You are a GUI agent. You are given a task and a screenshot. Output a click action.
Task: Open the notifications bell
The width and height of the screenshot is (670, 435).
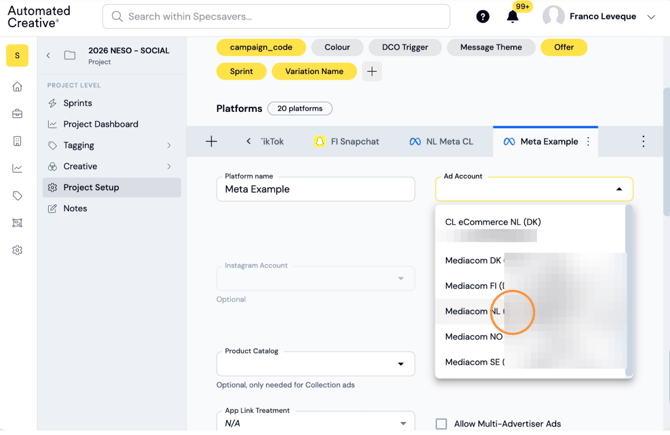click(512, 17)
